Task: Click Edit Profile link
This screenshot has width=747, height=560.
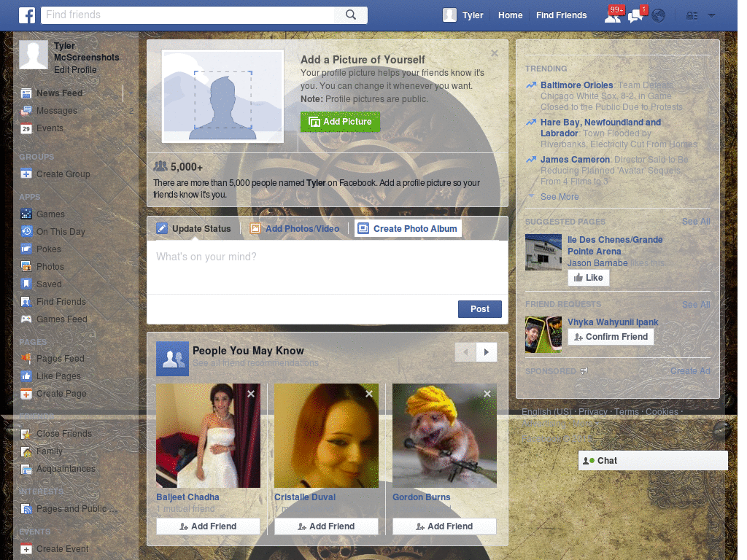Action: (75, 69)
